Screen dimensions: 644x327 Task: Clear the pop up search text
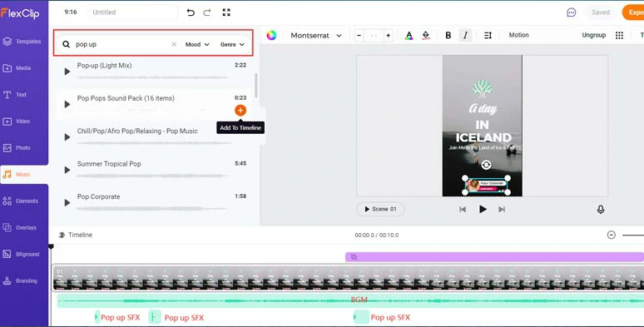174,44
